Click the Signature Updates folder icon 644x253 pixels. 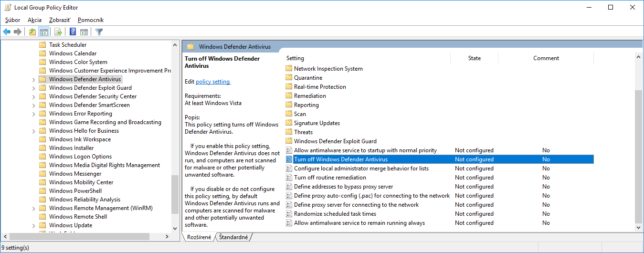coord(289,123)
